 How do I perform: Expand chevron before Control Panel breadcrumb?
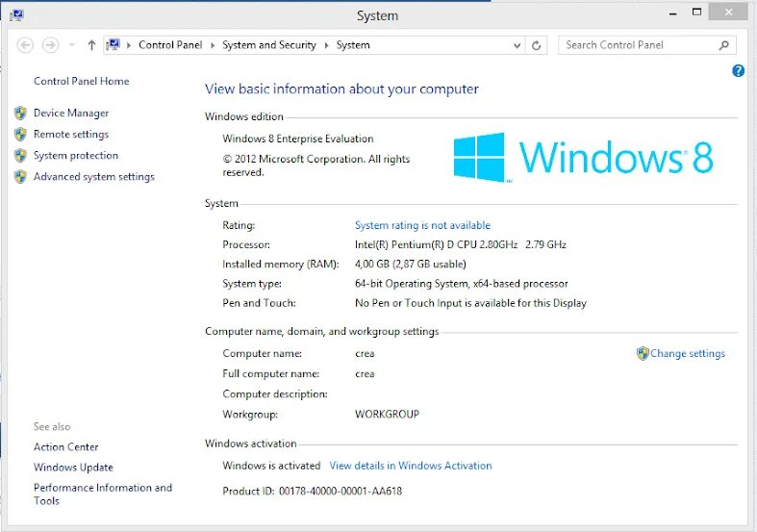point(129,45)
